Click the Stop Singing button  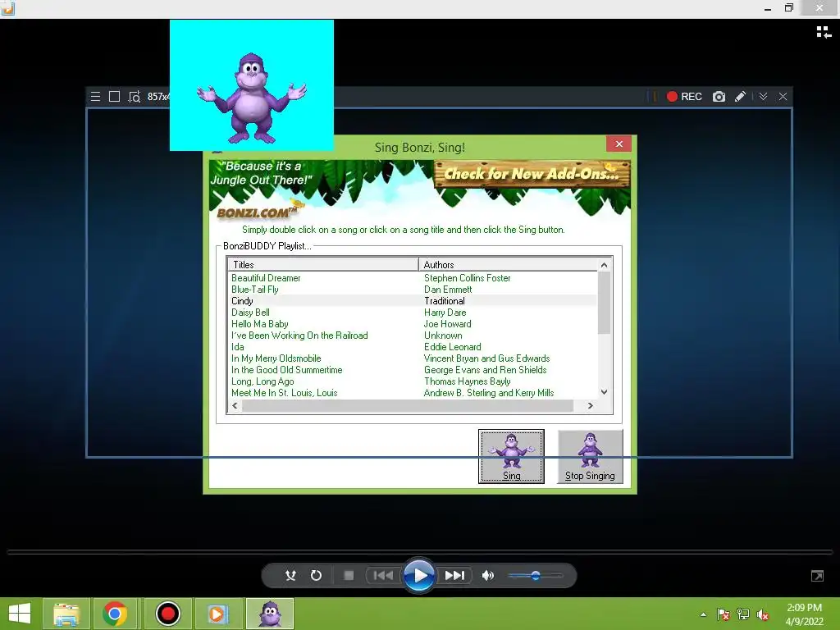pyautogui.click(x=590, y=456)
